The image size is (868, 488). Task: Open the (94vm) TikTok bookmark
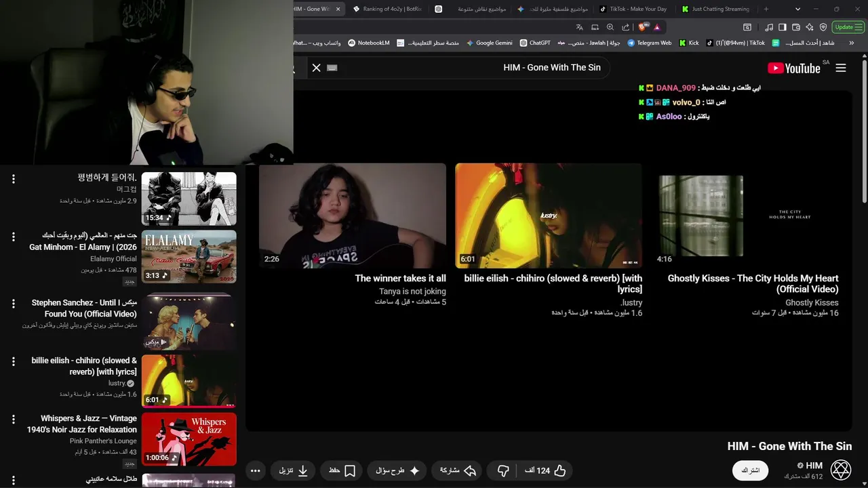pyautogui.click(x=735, y=43)
